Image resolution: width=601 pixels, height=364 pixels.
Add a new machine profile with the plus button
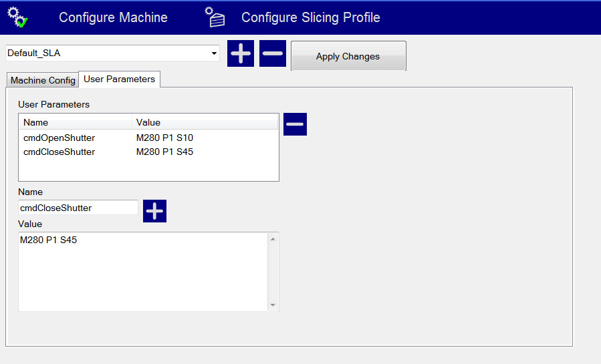(x=241, y=53)
